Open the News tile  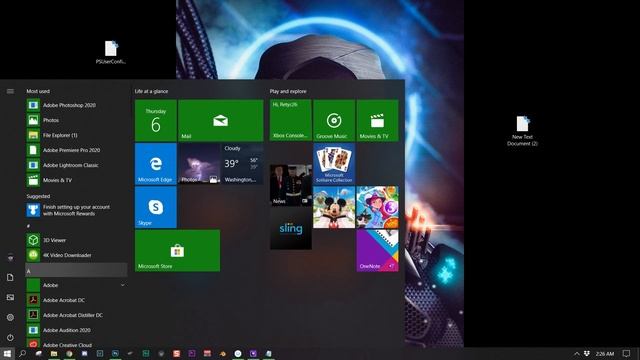tap(291, 185)
